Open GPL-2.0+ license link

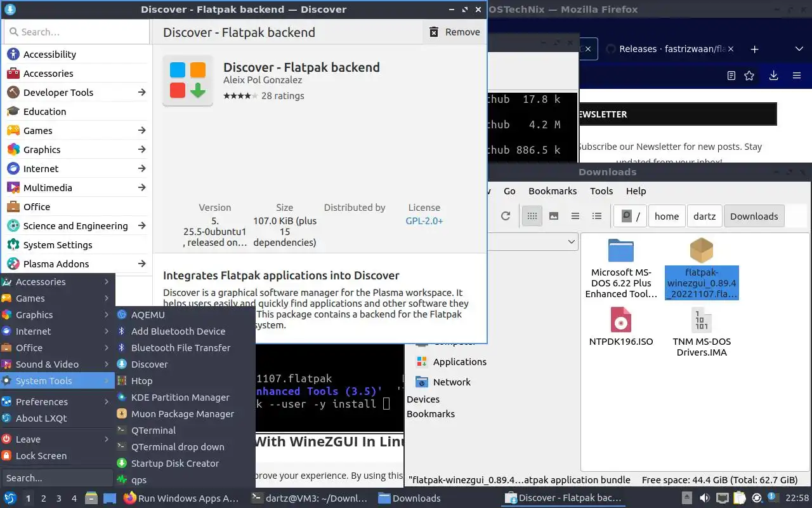coord(424,221)
